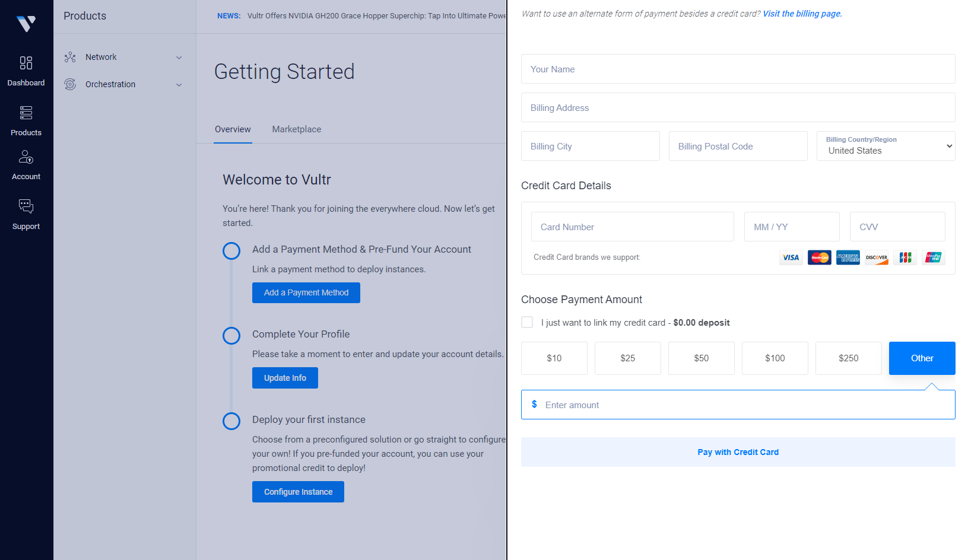Open the Support chat icon
Image resolution: width=968 pixels, height=560 pixels.
tap(26, 206)
